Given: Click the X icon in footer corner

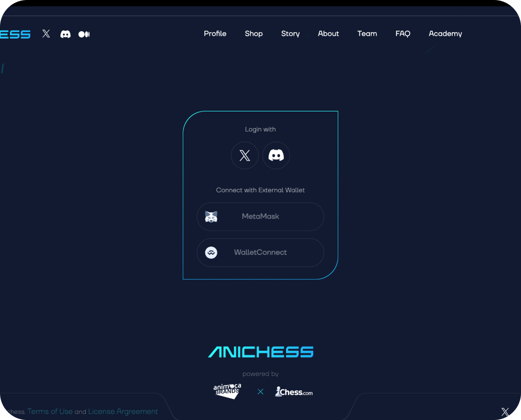Looking at the screenshot, I should 505,412.
